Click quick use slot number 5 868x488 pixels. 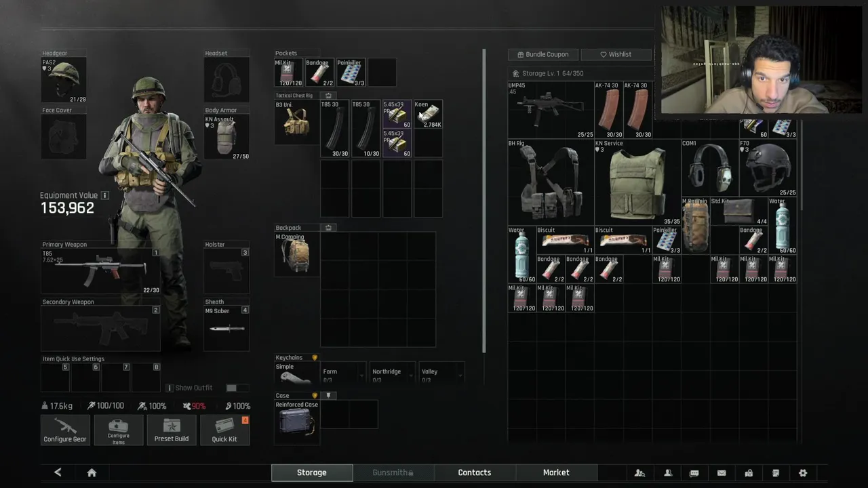(55, 378)
